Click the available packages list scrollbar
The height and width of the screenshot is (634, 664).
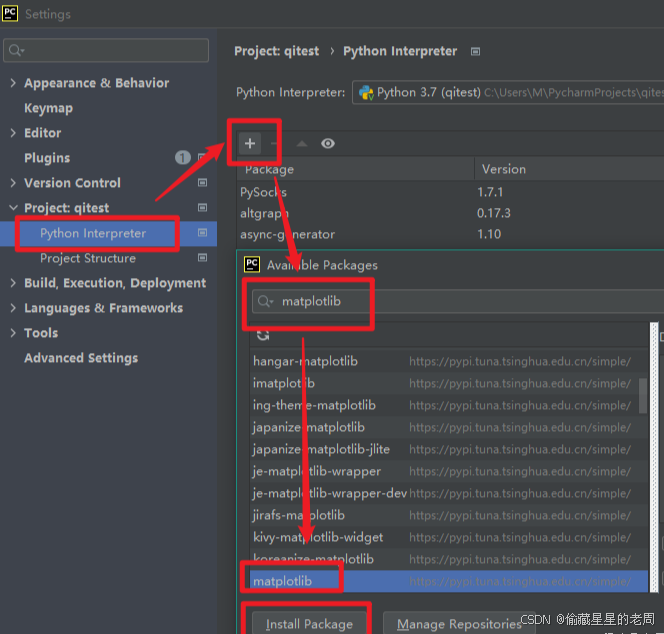click(x=643, y=395)
